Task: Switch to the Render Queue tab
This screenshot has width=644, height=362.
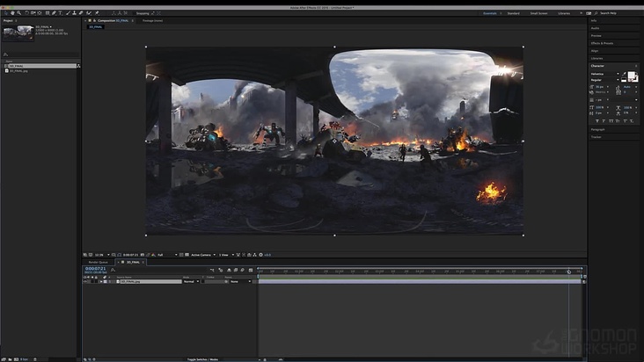Action: [99, 262]
